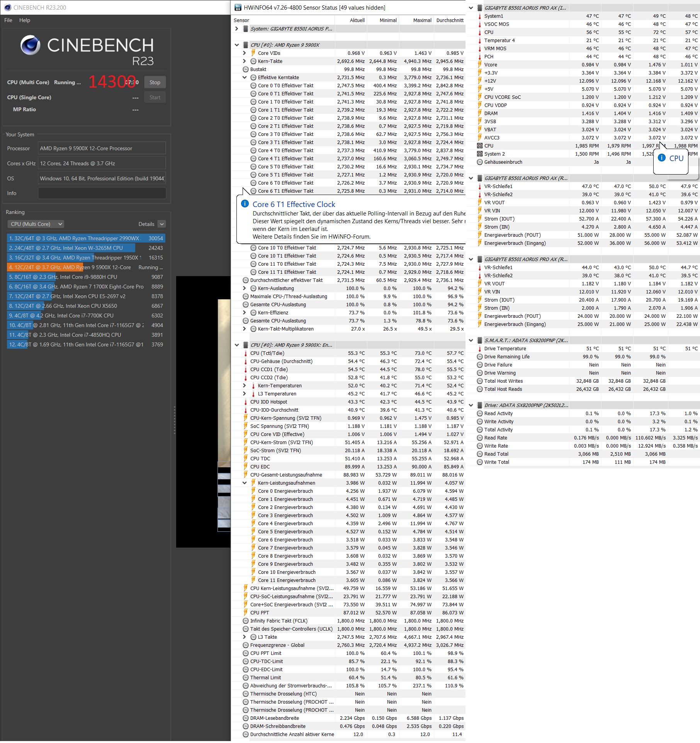The height and width of the screenshot is (743, 700).
Task: Collapse the Effektive Kerntakte group
Action: [245, 77]
